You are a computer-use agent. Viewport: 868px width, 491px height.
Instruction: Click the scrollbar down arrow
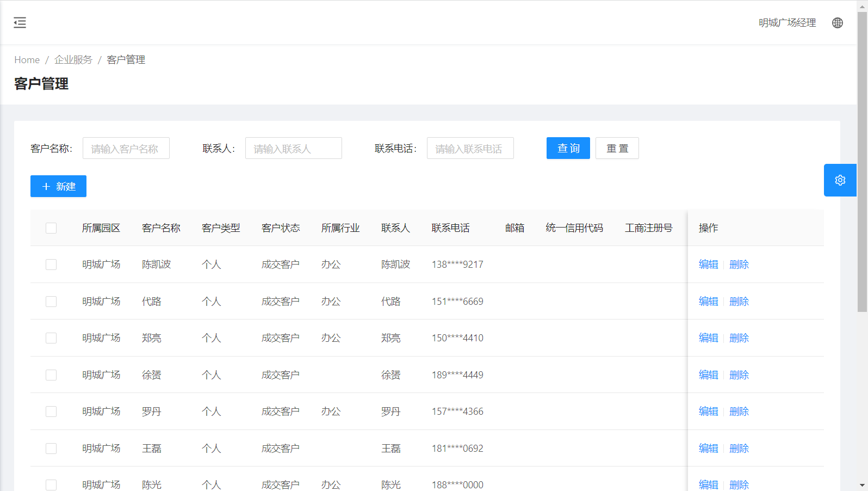(x=862, y=485)
